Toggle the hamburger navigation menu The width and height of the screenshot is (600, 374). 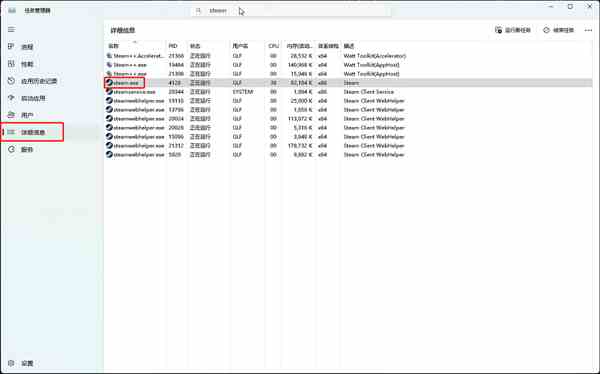tap(11, 29)
